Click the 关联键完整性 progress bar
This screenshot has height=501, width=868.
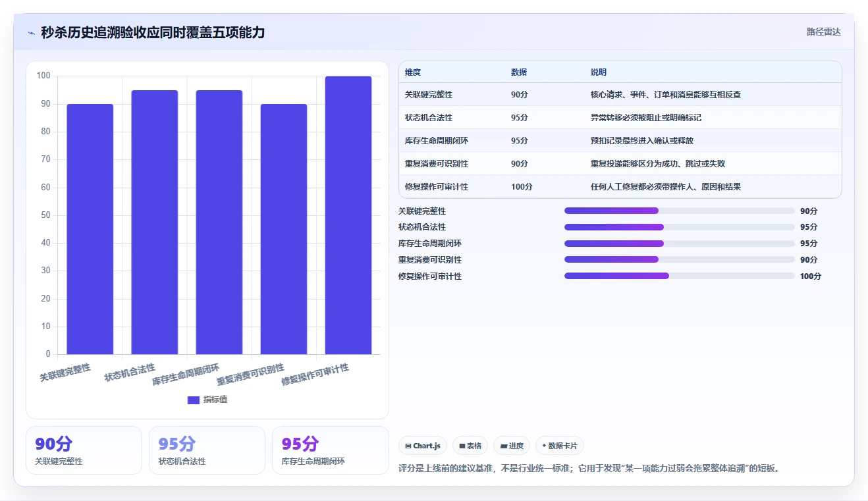pos(680,211)
